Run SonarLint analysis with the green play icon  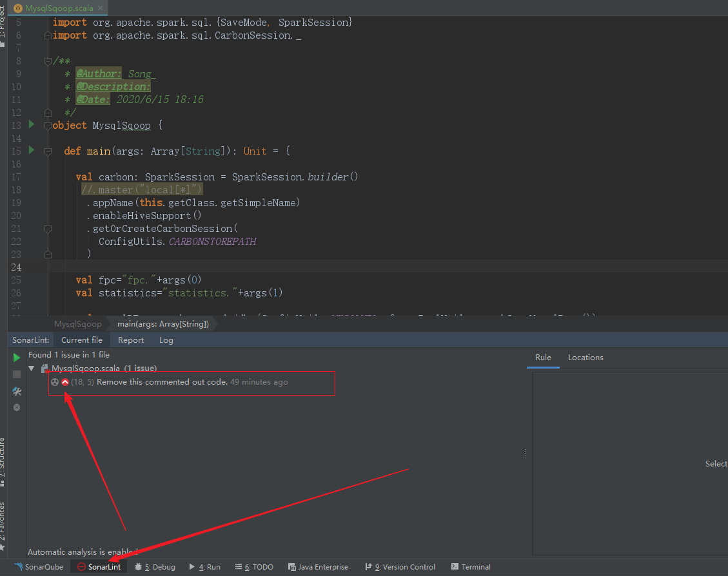click(16, 357)
